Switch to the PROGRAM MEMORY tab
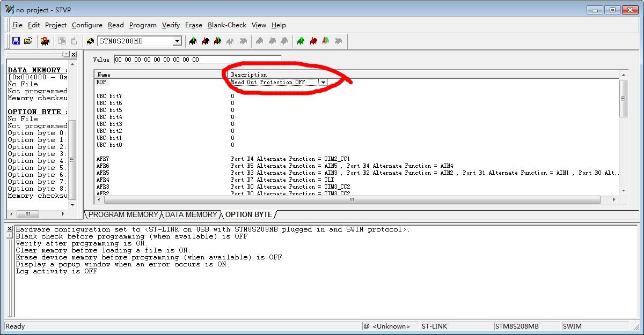644x335 pixels. tap(123, 214)
